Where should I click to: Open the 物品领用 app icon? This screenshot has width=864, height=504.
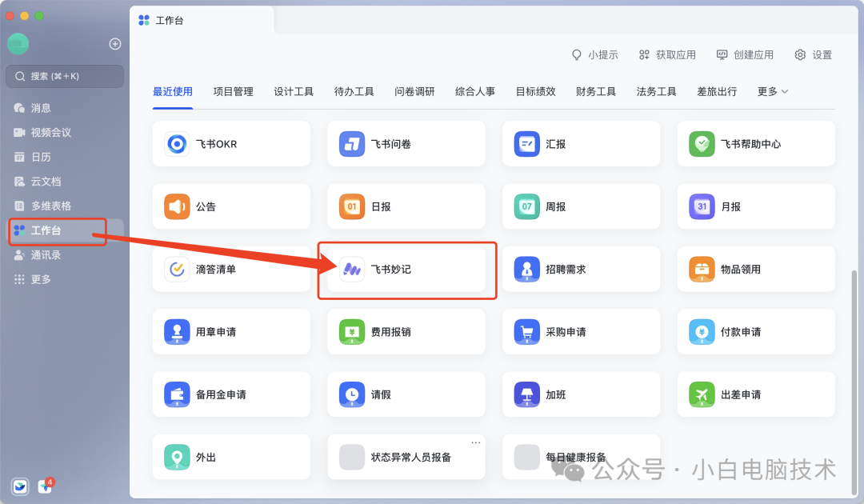point(702,270)
